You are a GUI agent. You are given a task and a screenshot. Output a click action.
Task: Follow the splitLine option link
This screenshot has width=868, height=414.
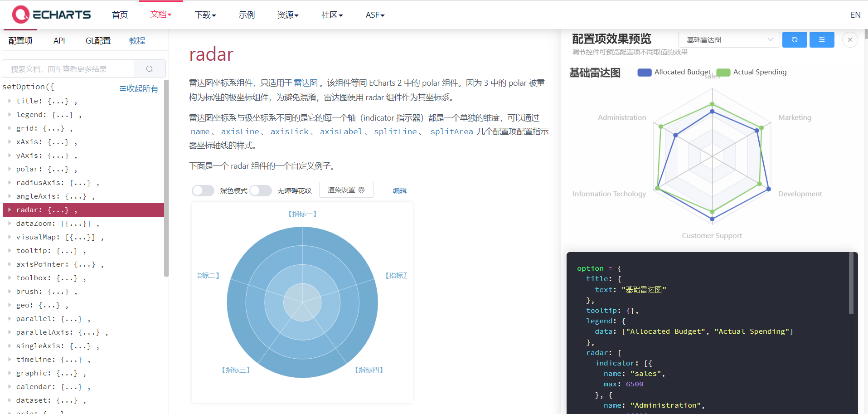(x=395, y=132)
